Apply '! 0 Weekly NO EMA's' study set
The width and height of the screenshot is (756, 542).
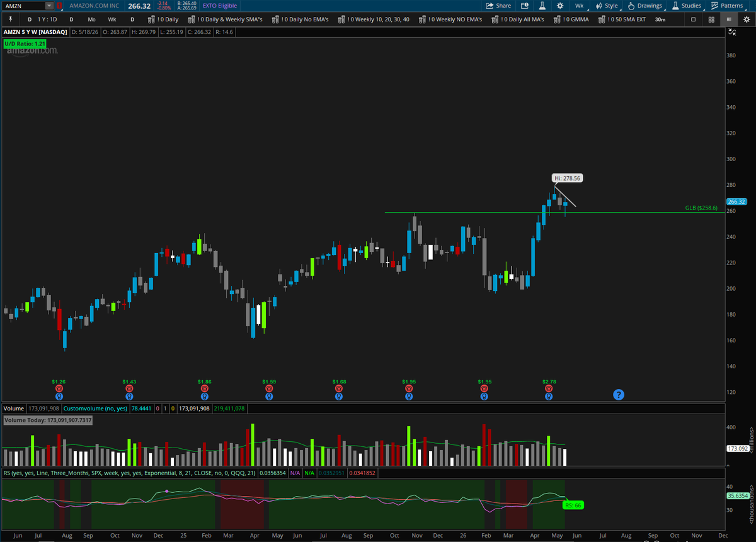[x=450, y=20]
